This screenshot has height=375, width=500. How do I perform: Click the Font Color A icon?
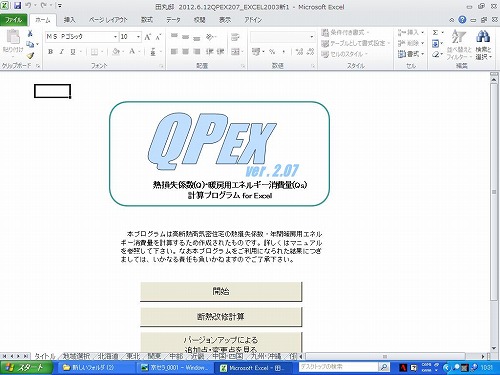tap(132, 52)
